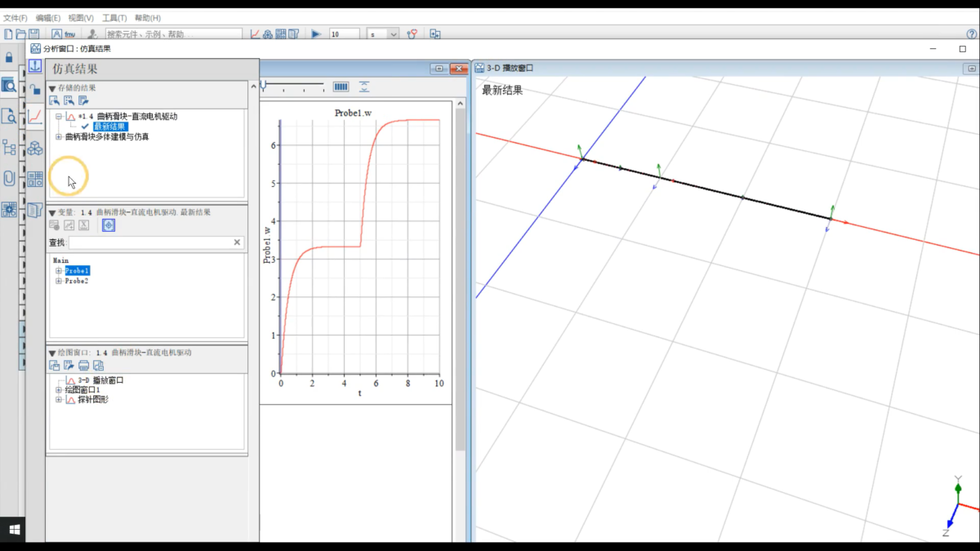Click the run simulation play button
Screen dimensions: 980x551
coord(316,34)
